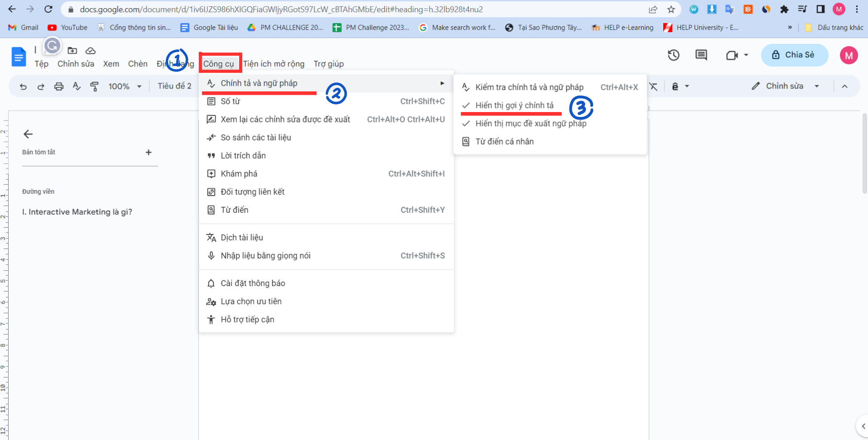The width and height of the screenshot is (868, 440).
Task: Click the Chia Sẻ share button
Action: coord(794,55)
